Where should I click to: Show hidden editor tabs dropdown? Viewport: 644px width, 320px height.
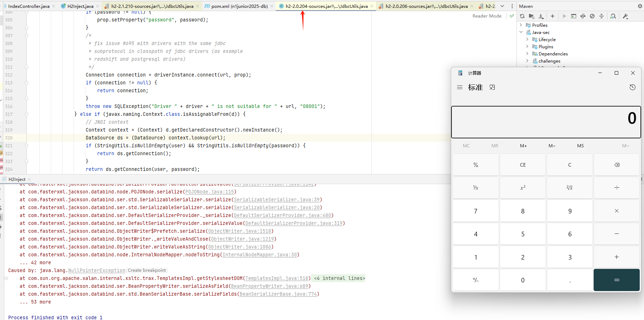point(502,6)
